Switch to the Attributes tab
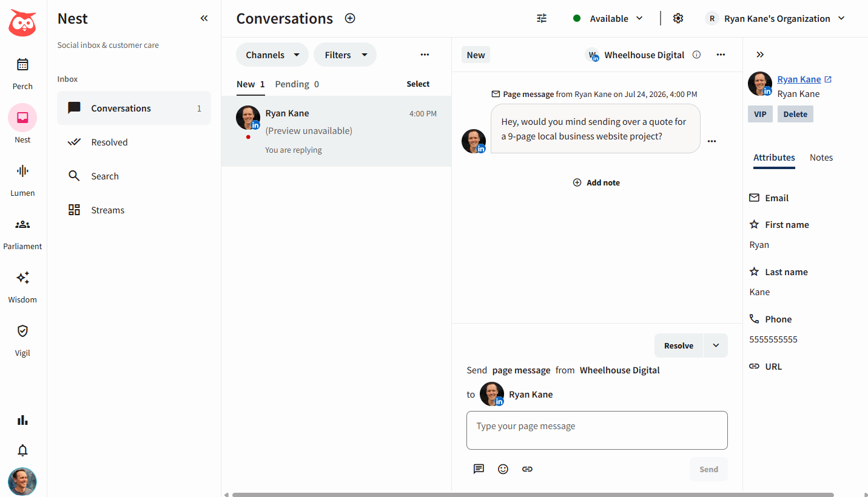Image resolution: width=868 pixels, height=497 pixels. pyautogui.click(x=774, y=158)
